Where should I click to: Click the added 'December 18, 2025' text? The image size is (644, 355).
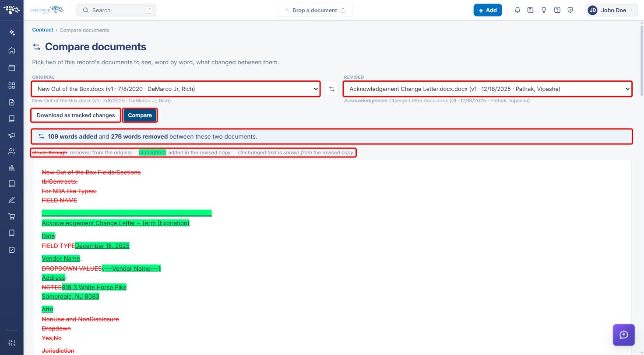pyautogui.click(x=102, y=246)
